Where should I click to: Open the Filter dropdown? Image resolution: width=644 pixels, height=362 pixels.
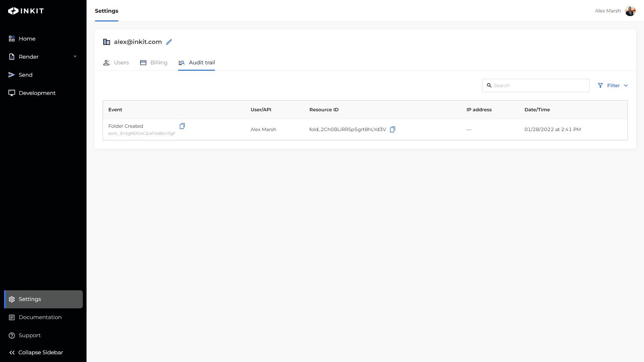click(613, 85)
